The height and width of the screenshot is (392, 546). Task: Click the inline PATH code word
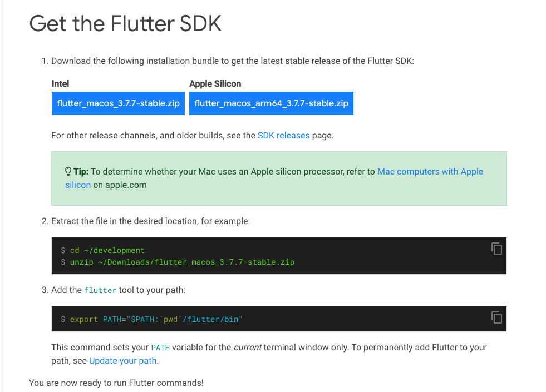coord(160,348)
